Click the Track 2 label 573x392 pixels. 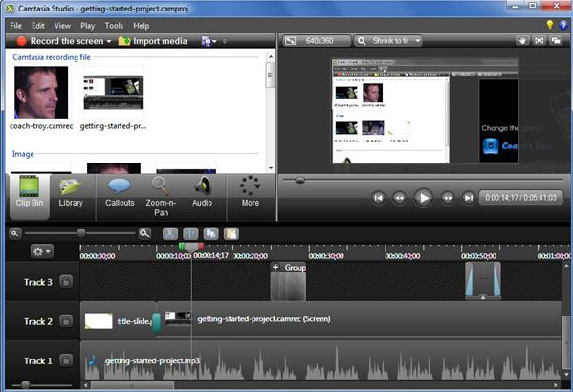[38, 321]
